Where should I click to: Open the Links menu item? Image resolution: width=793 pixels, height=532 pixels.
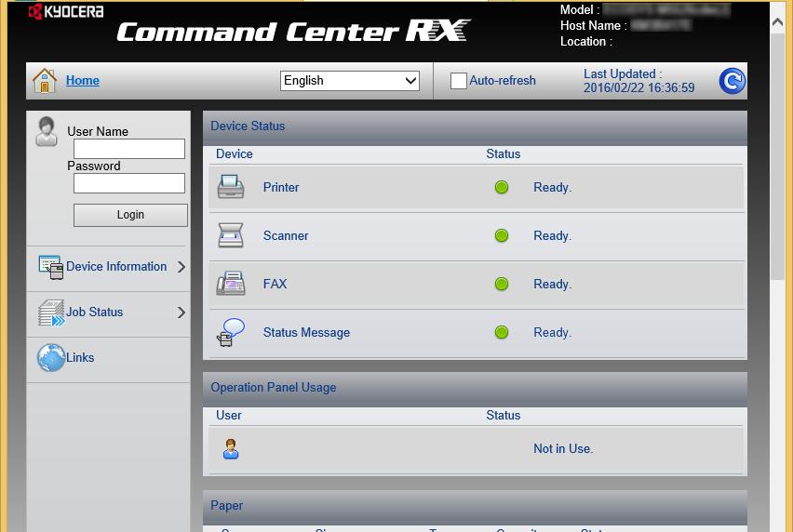(x=80, y=357)
